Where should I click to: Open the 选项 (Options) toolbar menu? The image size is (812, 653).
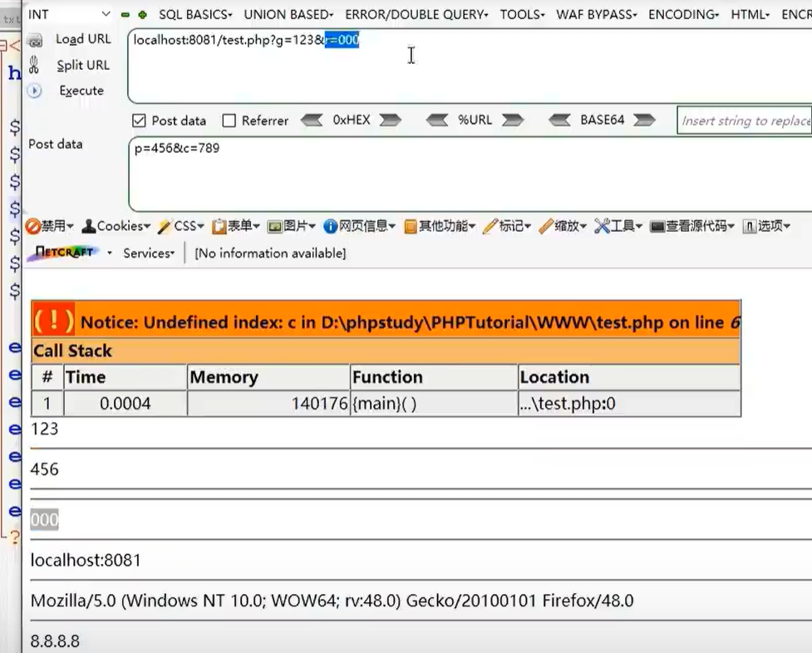coord(766,226)
